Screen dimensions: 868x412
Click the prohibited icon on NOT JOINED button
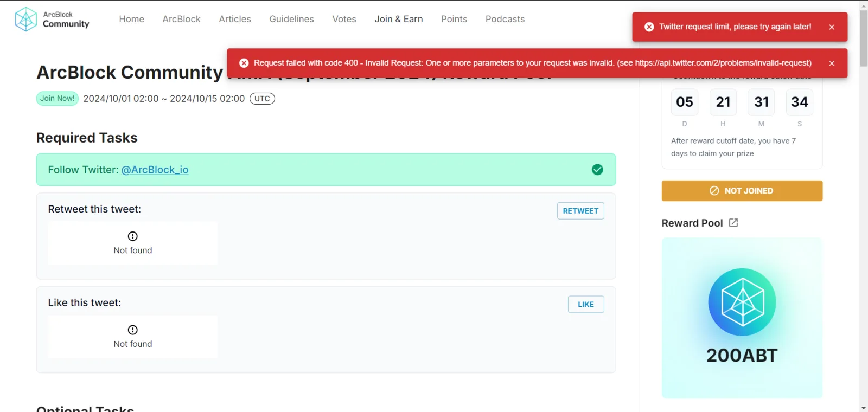[x=714, y=191]
